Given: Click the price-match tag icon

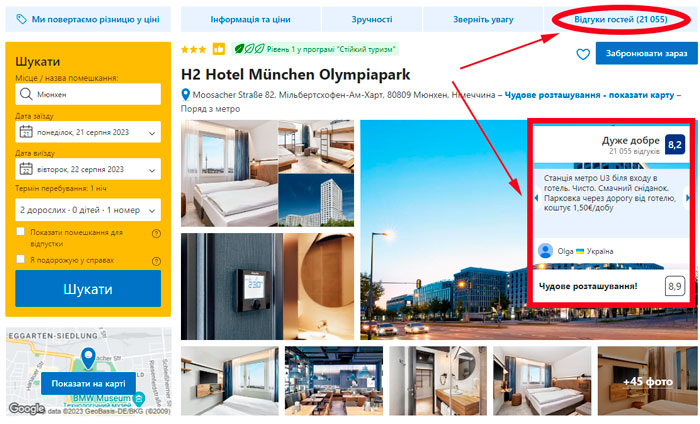Looking at the screenshot, I should coord(21,19).
